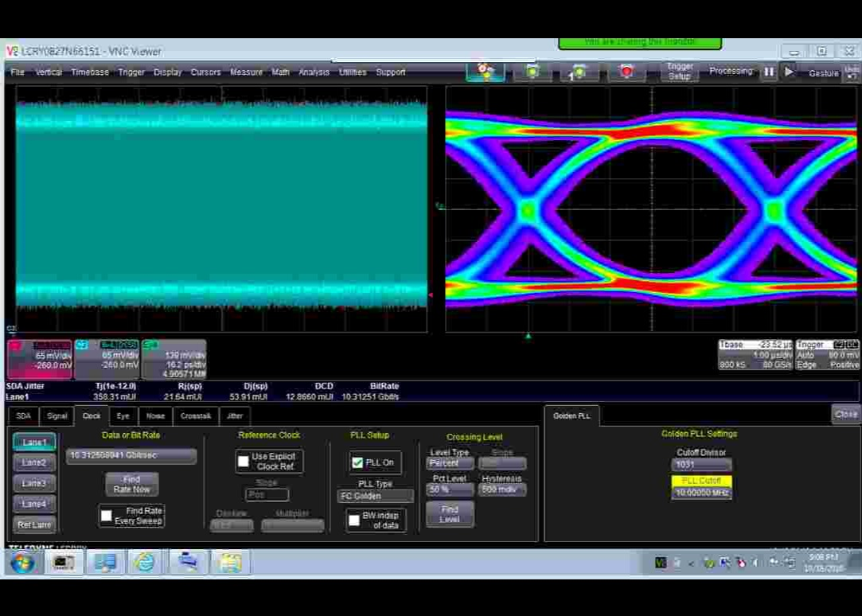The height and width of the screenshot is (616, 862).
Task: Open the Level Type Percent dropdown
Action: (450, 463)
